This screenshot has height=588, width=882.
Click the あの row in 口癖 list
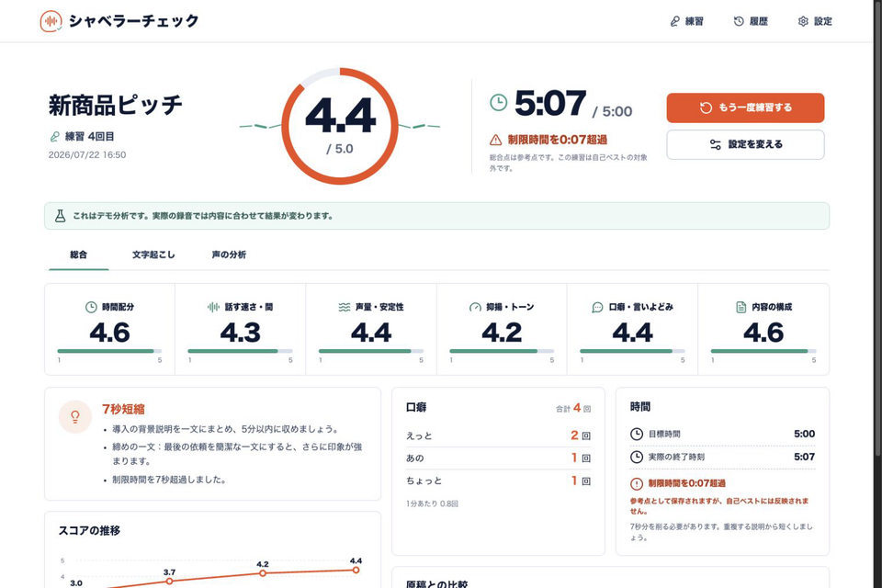[x=498, y=458]
